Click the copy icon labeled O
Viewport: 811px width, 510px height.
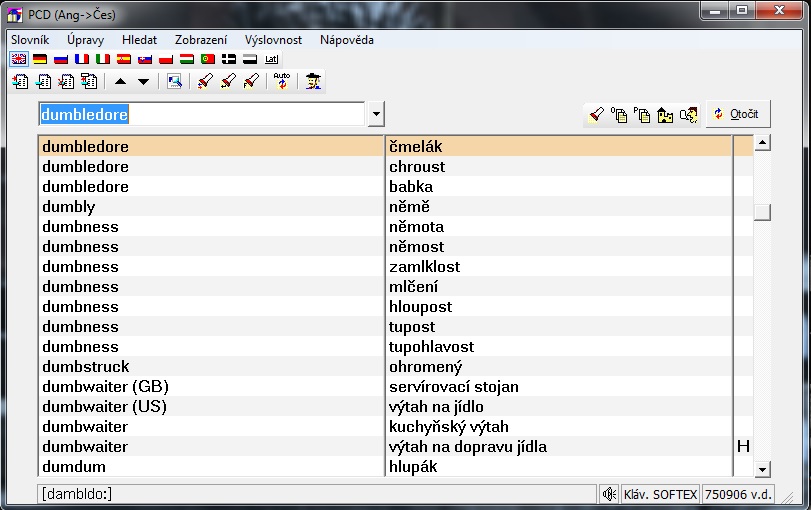point(619,114)
